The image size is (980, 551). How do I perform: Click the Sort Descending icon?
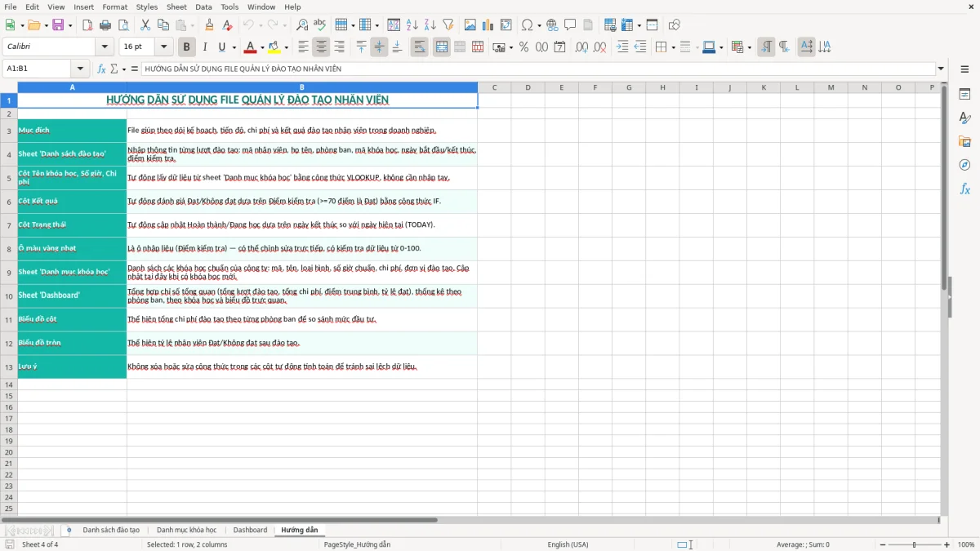point(430,25)
